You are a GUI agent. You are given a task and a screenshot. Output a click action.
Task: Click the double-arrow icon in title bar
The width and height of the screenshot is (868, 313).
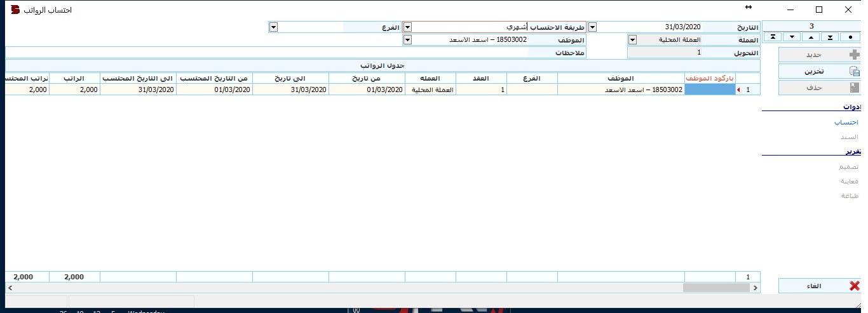[x=749, y=7]
